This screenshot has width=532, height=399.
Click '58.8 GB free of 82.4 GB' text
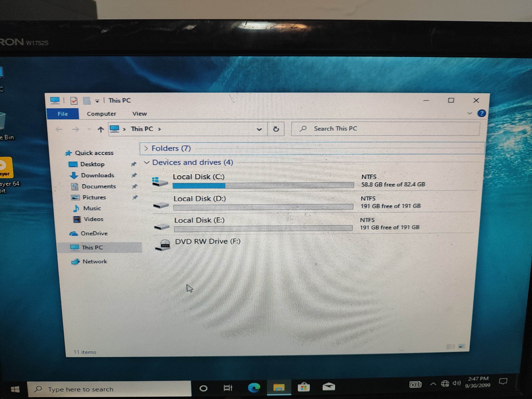coord(393,185)
